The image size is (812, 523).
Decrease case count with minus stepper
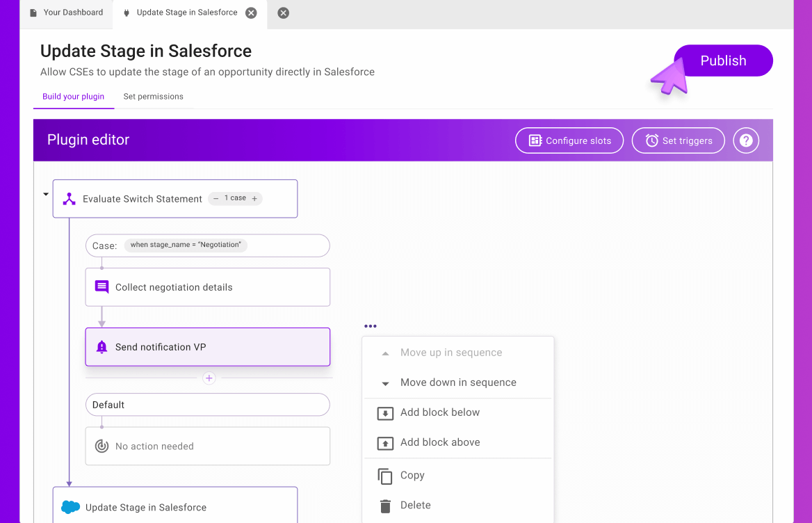point(216,199)
